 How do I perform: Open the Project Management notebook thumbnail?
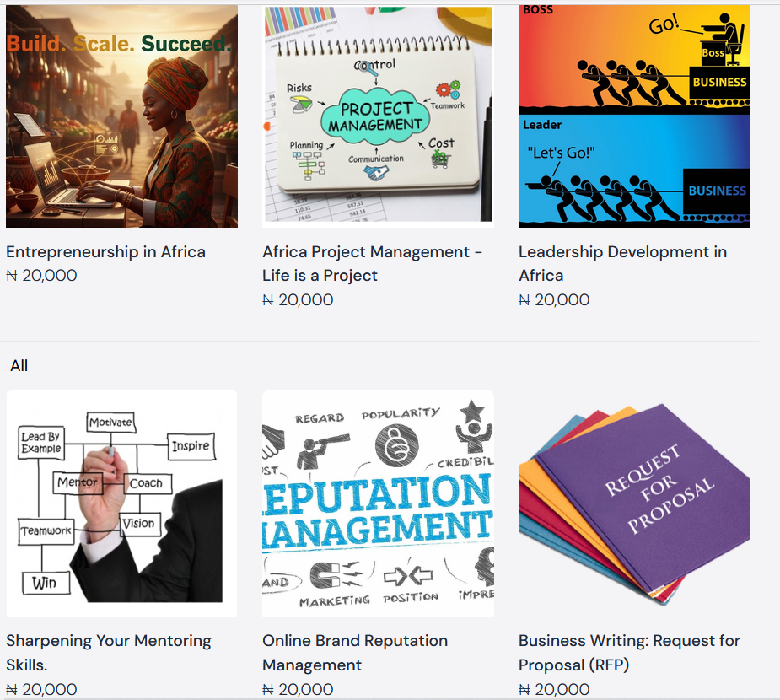(378, 116)
